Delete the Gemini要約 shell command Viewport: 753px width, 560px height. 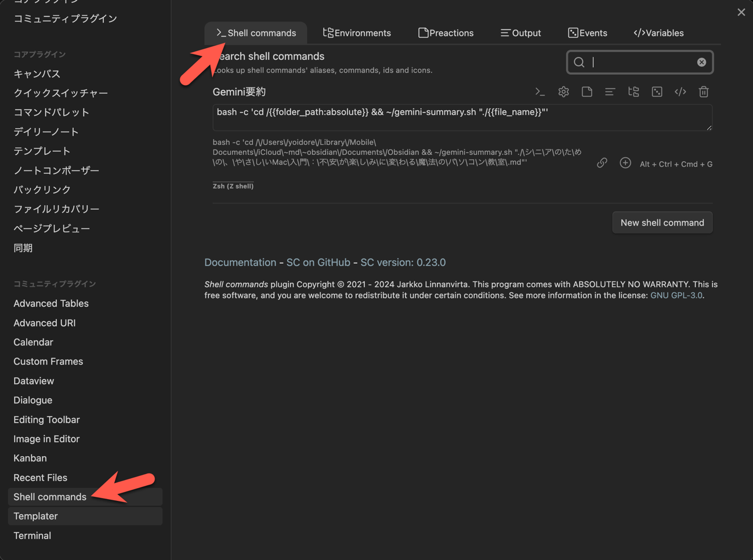tap(704, 92)
